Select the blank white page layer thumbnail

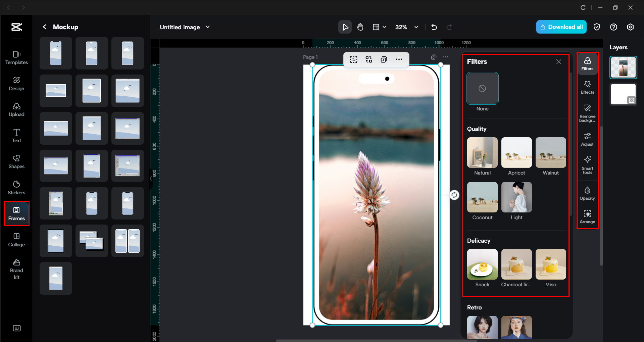coord(623,94)
